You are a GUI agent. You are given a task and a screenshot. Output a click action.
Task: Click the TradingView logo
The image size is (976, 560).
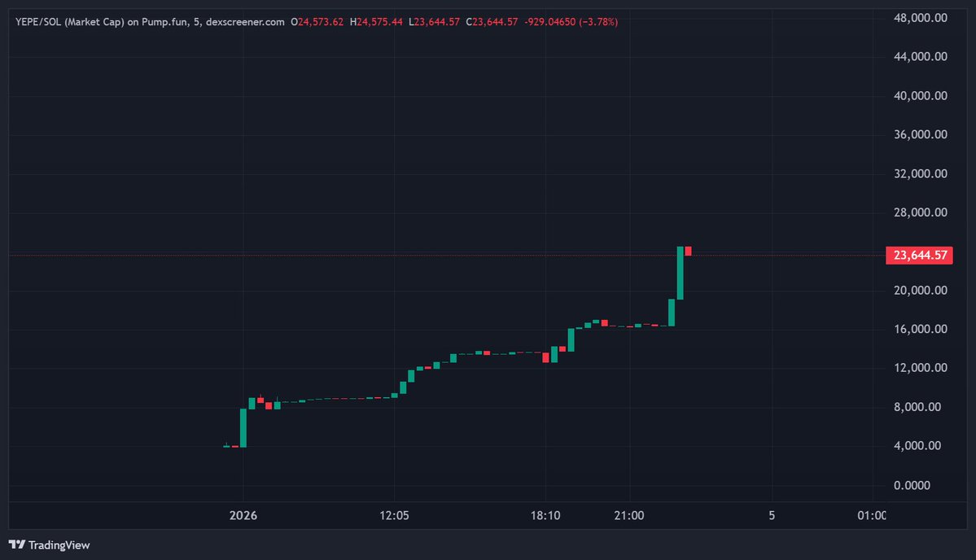point(17,545)
